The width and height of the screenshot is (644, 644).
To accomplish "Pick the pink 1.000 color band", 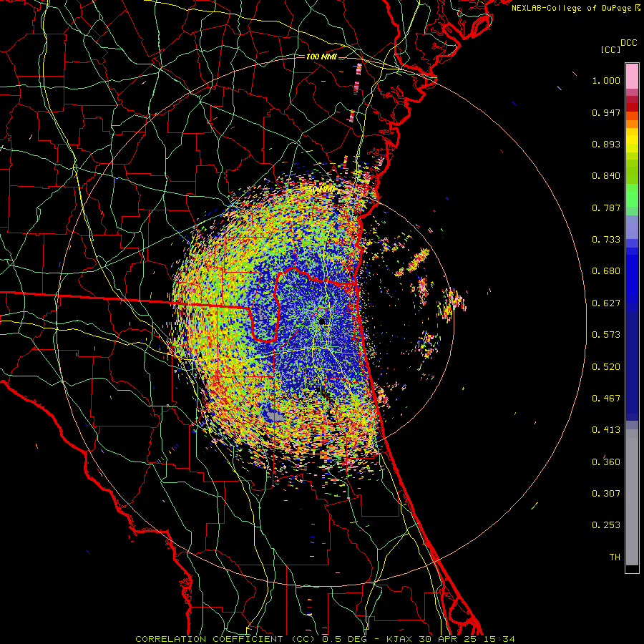I will pos(632,77).
